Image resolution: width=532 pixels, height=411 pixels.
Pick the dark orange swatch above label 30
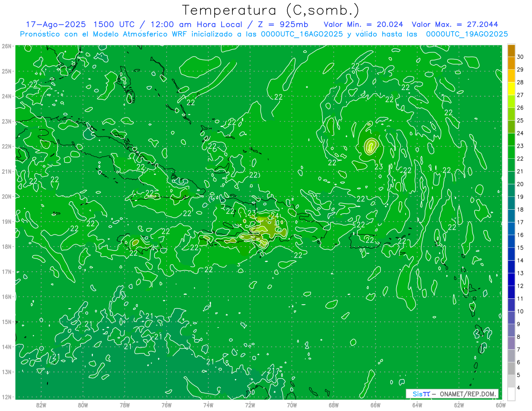(511, 51)
